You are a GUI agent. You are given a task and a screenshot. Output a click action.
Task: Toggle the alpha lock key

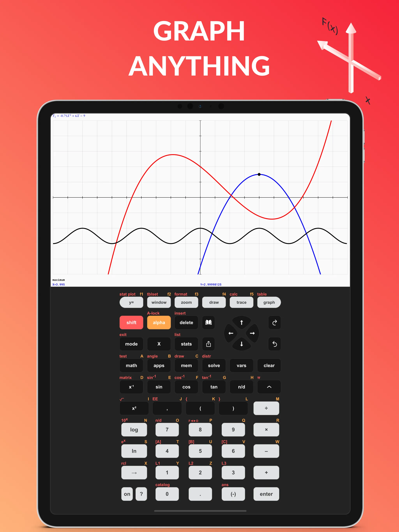click(x=158, y=322)
